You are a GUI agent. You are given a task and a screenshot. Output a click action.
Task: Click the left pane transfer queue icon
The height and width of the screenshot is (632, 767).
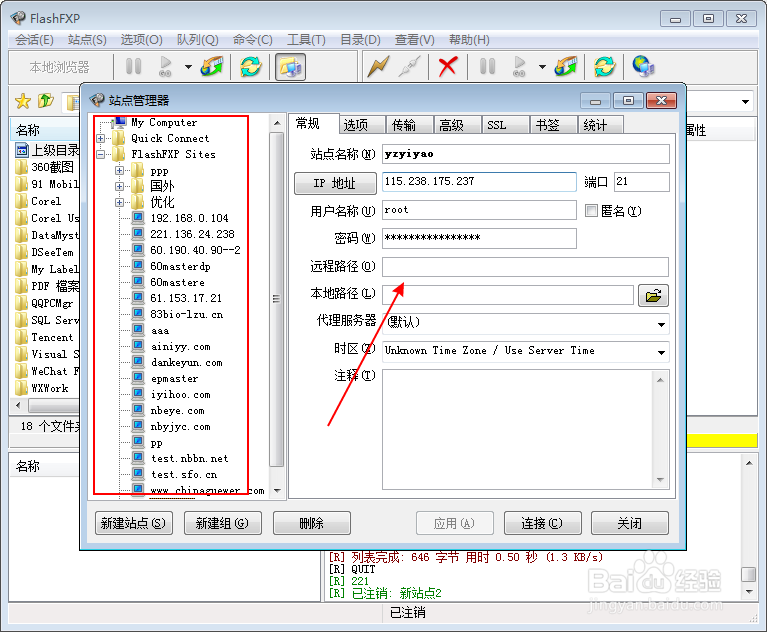pyautogui.click(x=211, y=67)
